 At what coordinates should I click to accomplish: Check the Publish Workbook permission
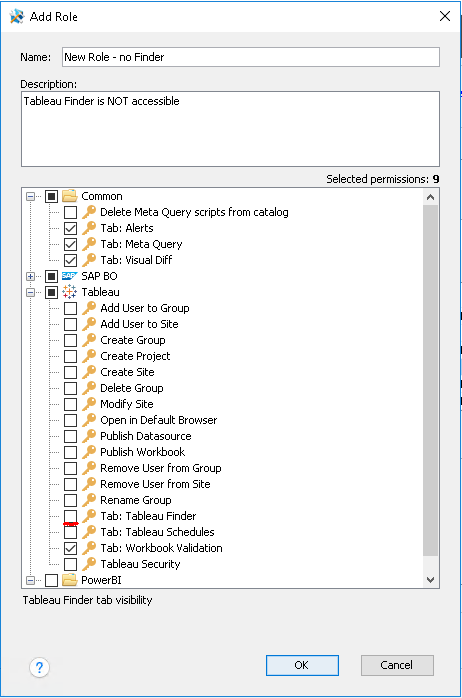coord(70,452)
